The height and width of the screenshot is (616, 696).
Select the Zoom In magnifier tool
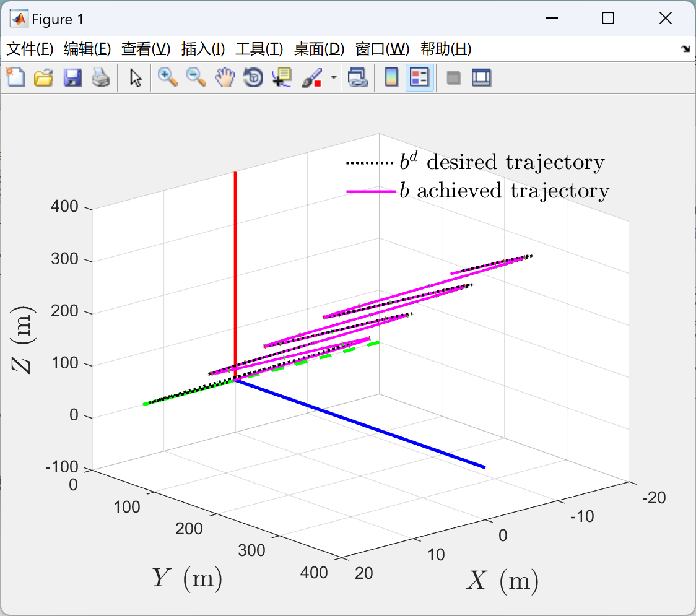167,77
